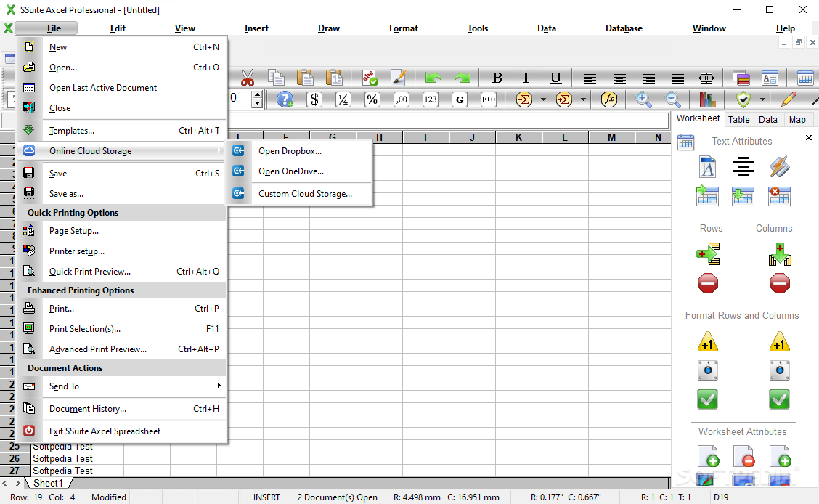Toggle Bold formatting
The image size is (819, 504).
coord(497,78)
